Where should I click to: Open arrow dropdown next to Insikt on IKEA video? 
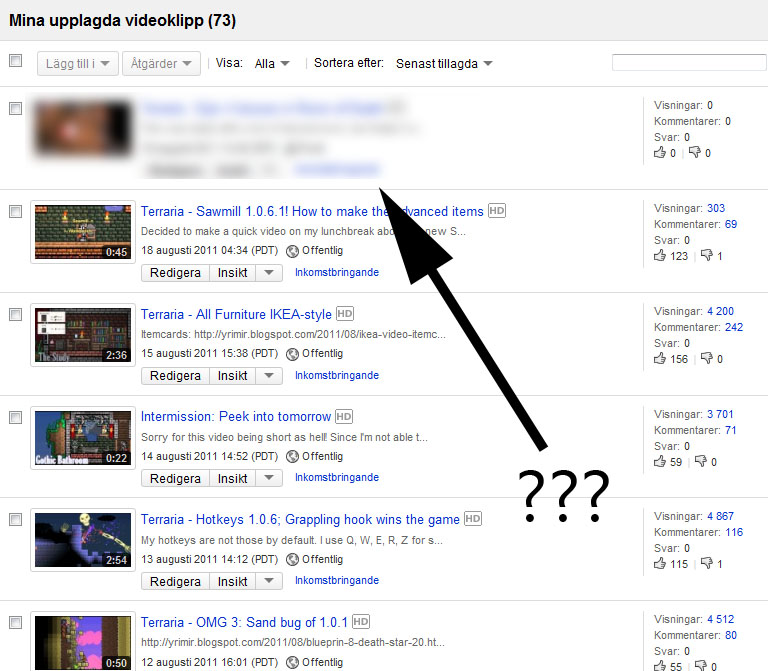[x=269, y=376]
